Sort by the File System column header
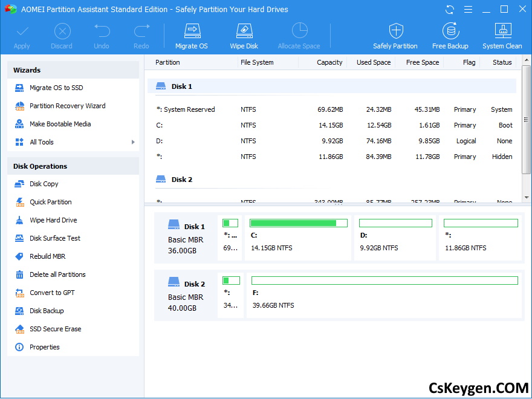This screenshot has height=399, width=532. coord(257,62)
